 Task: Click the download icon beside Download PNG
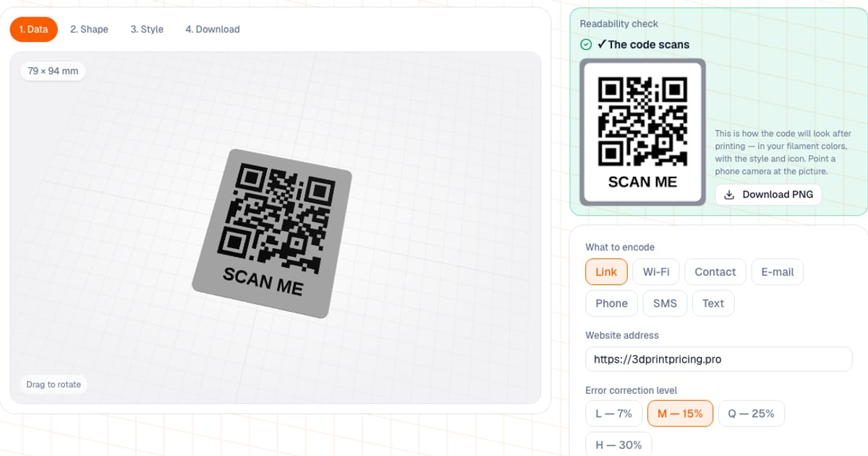(729, 195)
